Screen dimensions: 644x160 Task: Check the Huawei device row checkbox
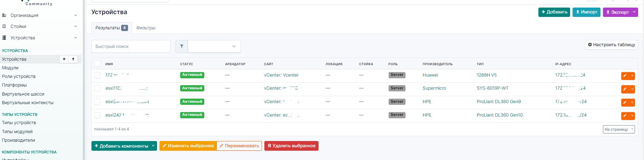click(x=97, y=75)
